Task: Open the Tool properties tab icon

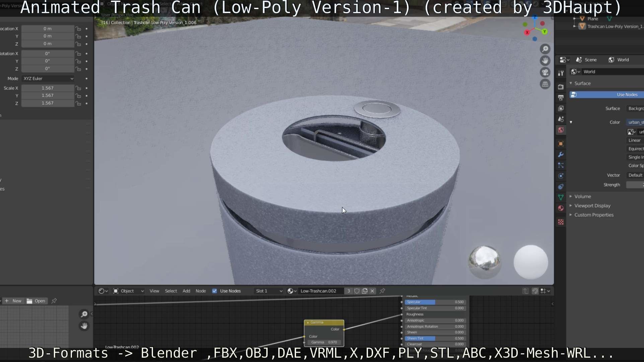Action: 561,73
